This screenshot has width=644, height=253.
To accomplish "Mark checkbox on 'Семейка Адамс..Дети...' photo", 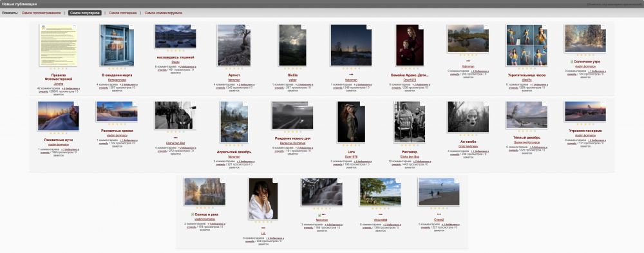I will coord(421,27).
